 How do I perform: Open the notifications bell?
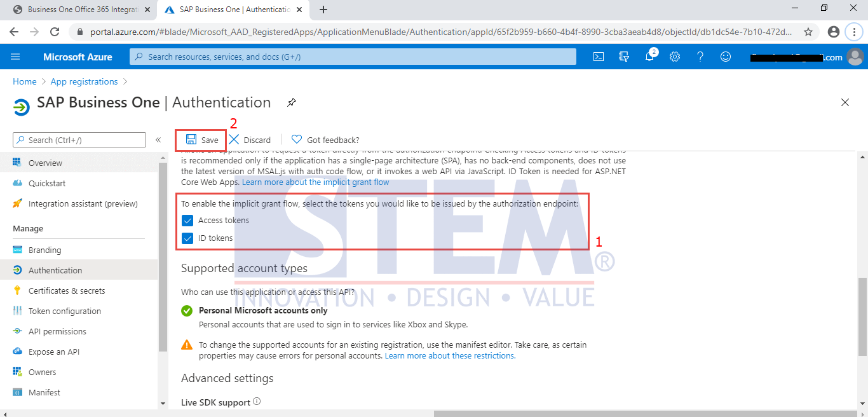tap(649, 57)
